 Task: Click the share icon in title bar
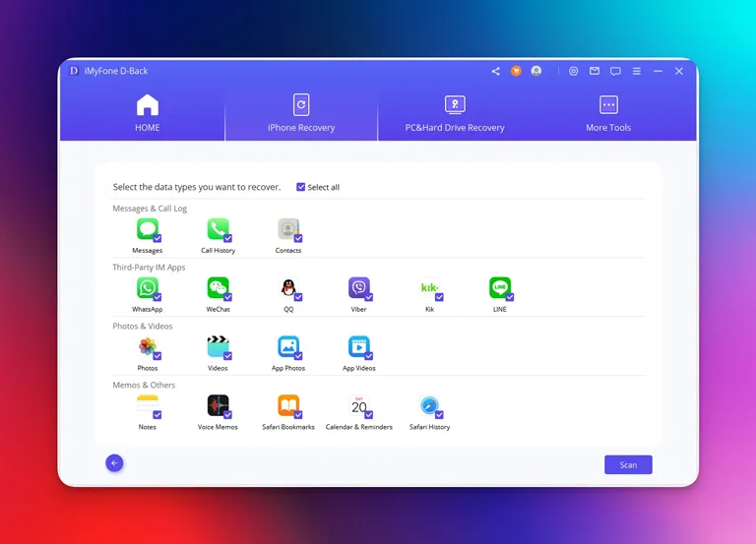(x=496, y=71)
